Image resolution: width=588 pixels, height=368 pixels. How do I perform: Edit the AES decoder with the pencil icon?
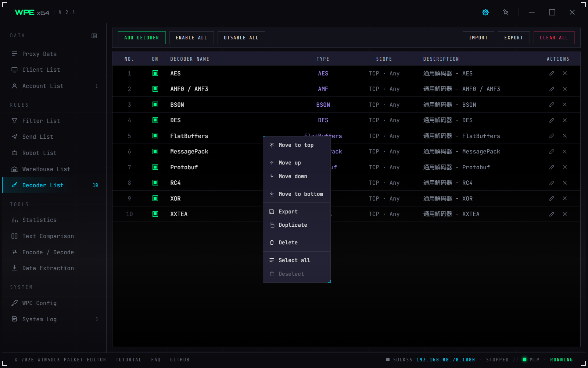552,73
